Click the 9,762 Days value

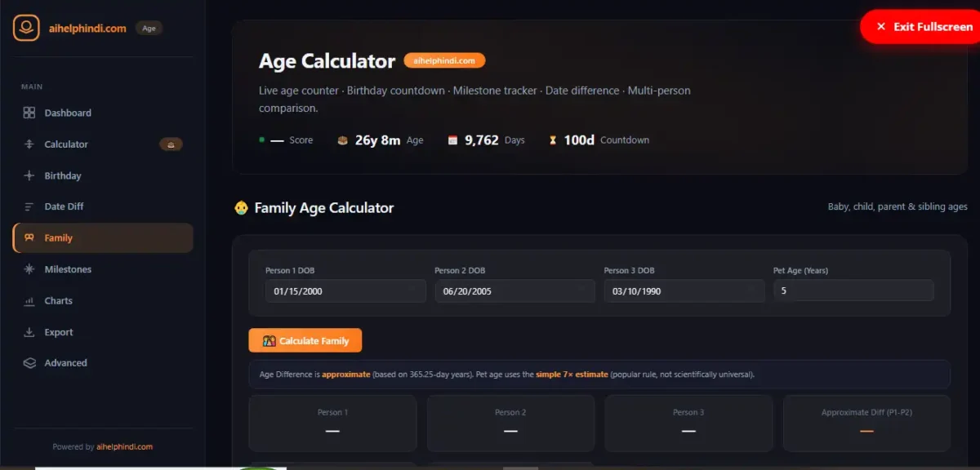(x=482, y=140)
